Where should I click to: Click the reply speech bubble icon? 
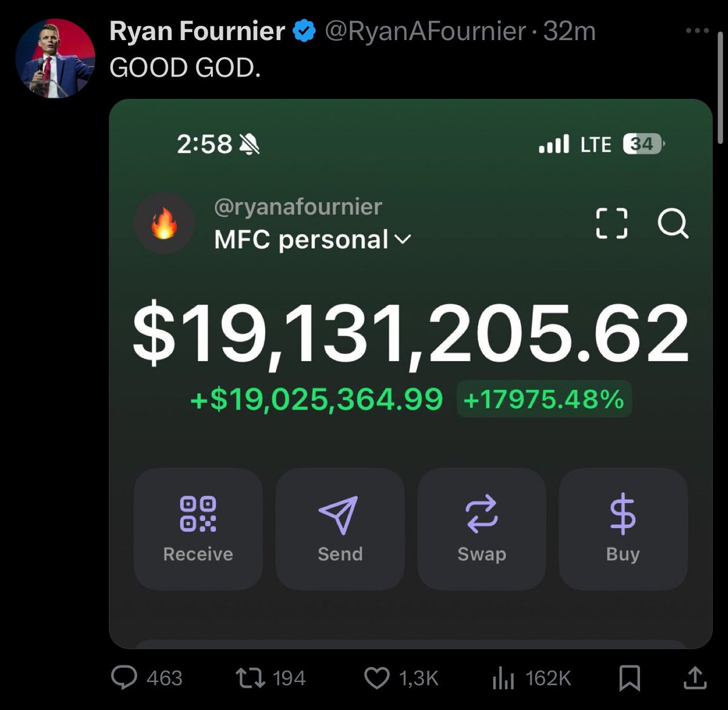[x=124, y=677]
